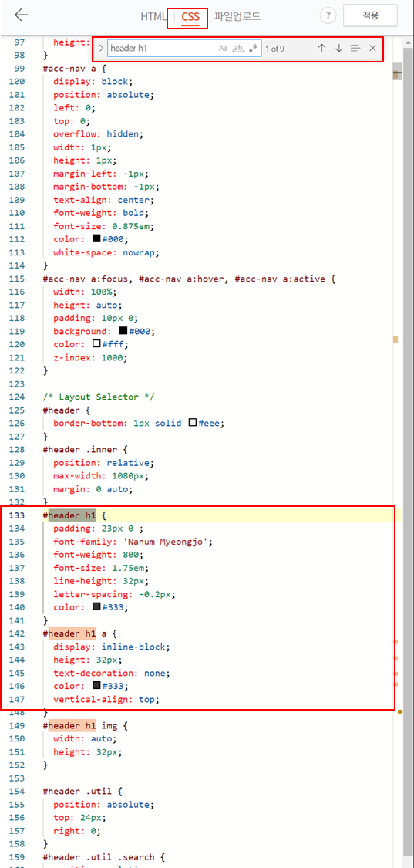Screen dimensions: 414x868
Task: Click the #fff color swatch on line 120
Action: pos(96,344)
